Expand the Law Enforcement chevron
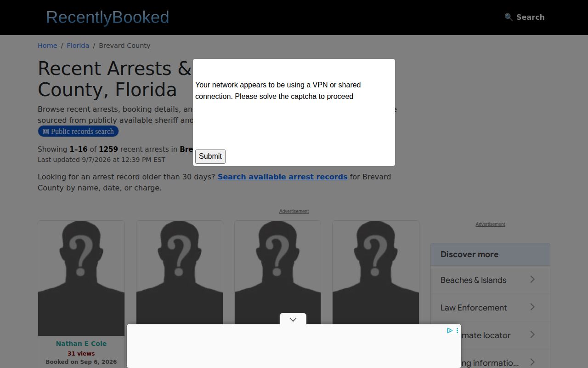 [532, 307]
